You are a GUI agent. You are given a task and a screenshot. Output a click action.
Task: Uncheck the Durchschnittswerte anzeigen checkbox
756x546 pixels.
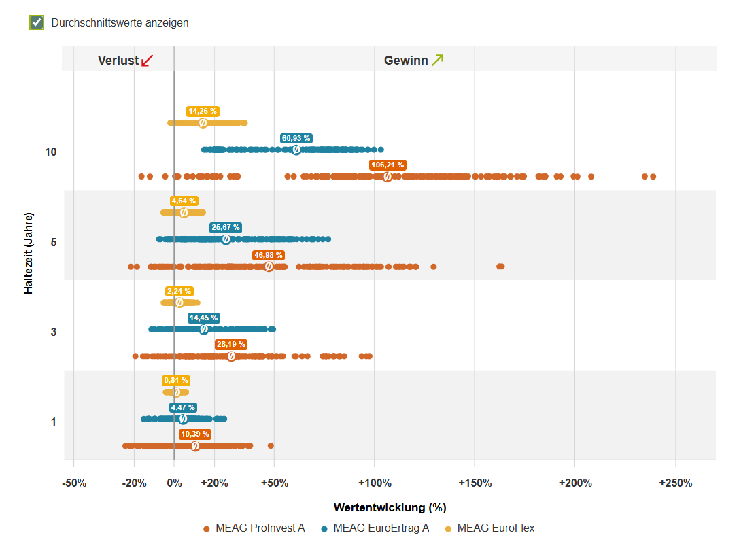[x=37, y=22]
